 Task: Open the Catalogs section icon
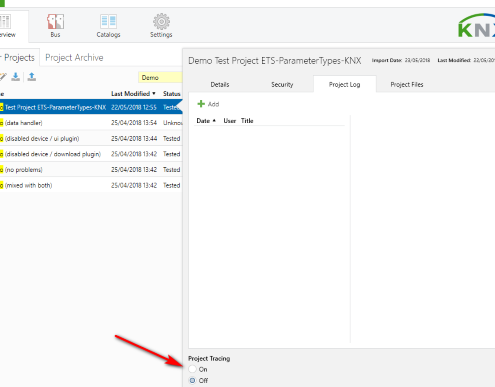(108, 22)
